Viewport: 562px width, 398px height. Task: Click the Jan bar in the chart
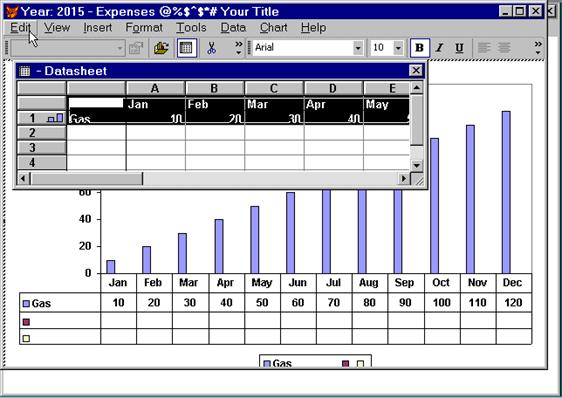111,267
